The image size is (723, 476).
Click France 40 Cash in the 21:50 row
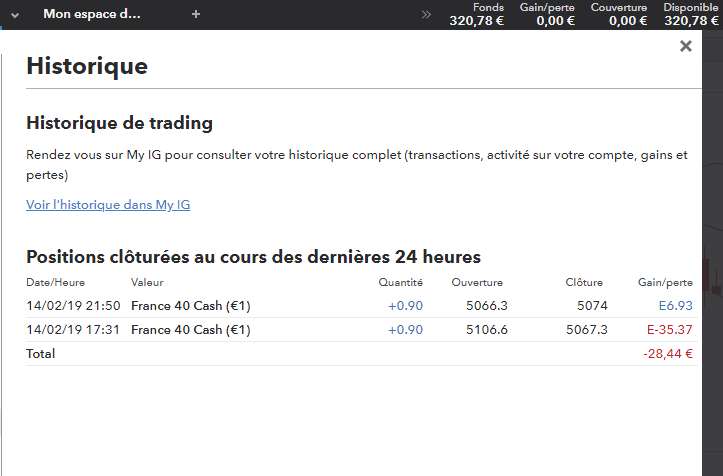point(191,306)
